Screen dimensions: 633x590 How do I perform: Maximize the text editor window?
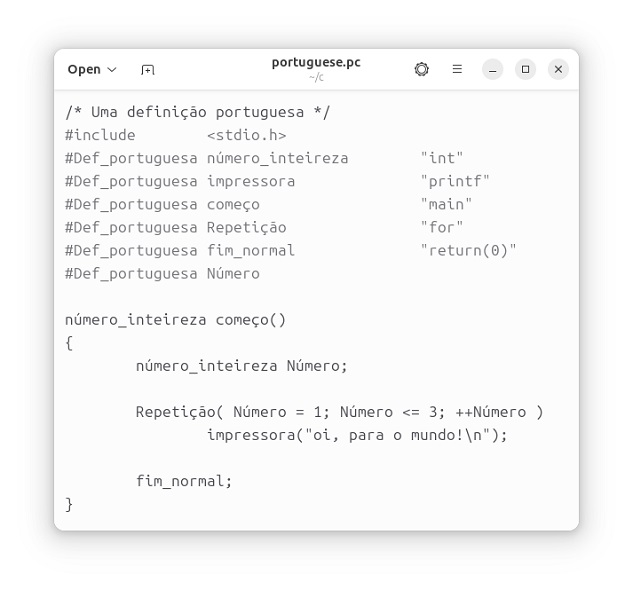tap(525, 69)
